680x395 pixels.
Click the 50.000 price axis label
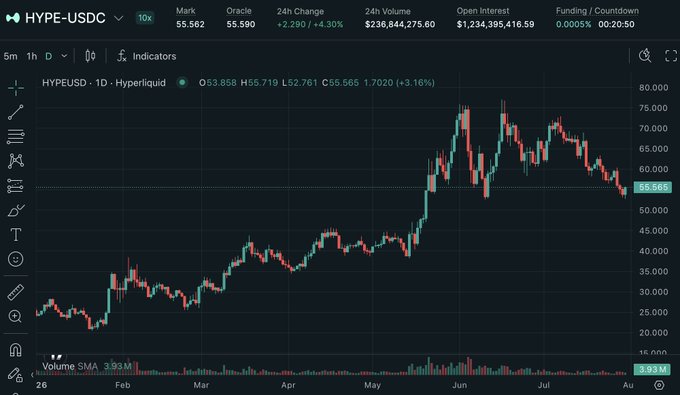[654, 210]
